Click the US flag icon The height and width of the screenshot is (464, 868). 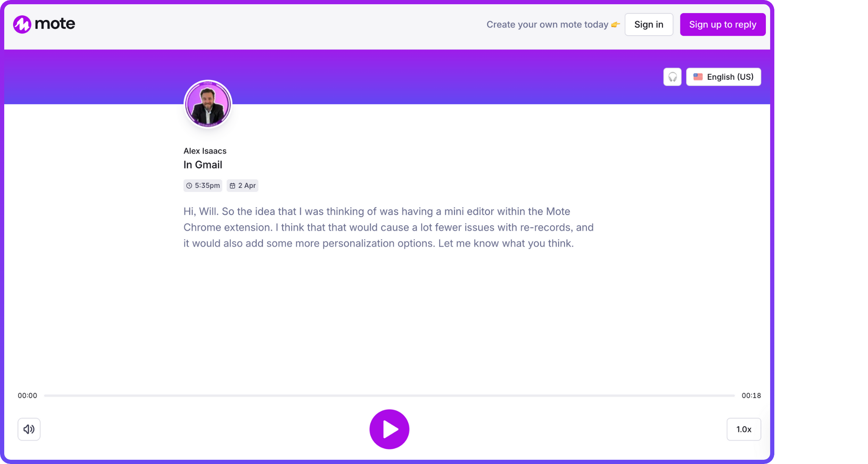click(x=698, y=77)
